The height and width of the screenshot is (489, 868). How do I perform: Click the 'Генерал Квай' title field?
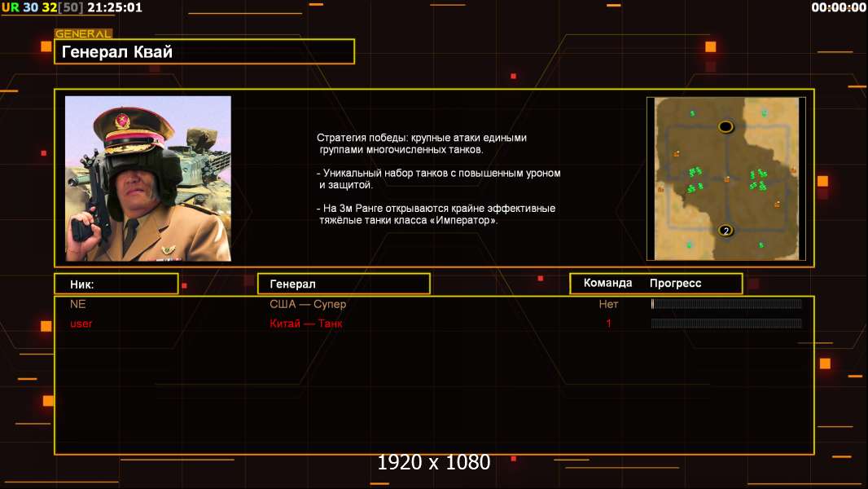tap(204, 51)
